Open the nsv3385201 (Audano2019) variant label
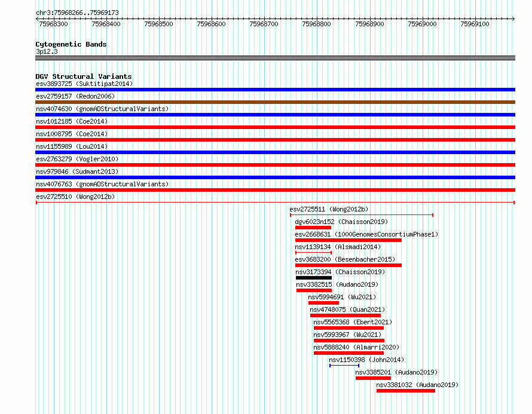Screen dimensions: 532x414 [396, 372]
